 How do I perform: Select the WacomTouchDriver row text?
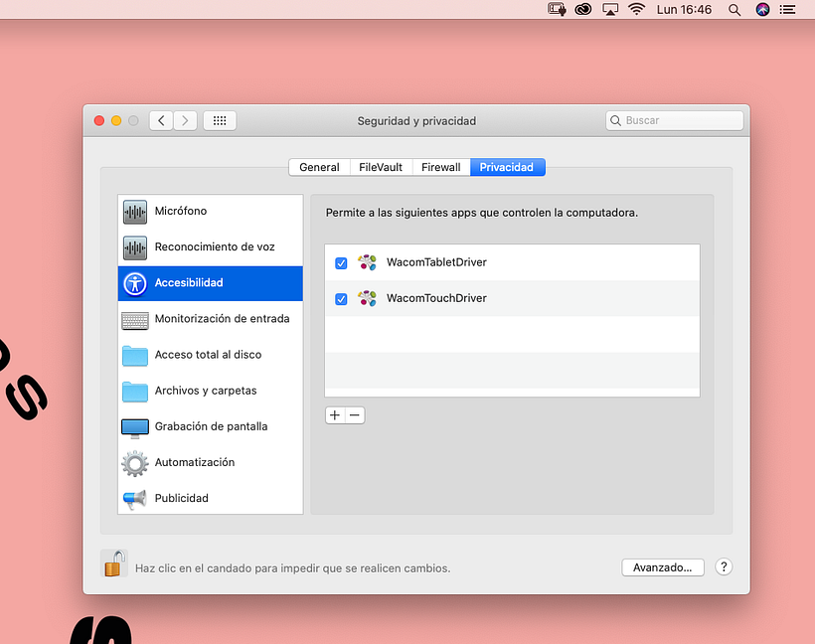click(436, 298)
